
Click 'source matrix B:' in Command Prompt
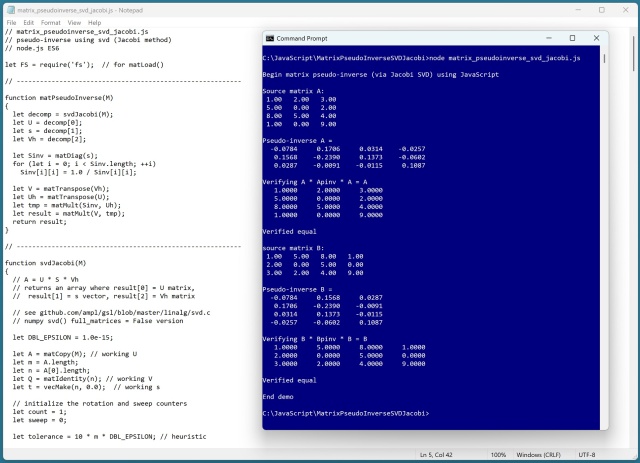coord(293,248)
